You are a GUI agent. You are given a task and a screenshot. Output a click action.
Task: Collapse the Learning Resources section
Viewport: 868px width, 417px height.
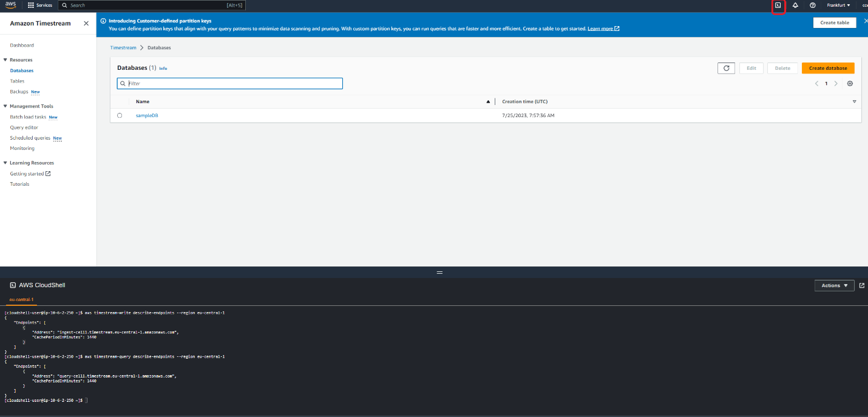coord(5,163)
